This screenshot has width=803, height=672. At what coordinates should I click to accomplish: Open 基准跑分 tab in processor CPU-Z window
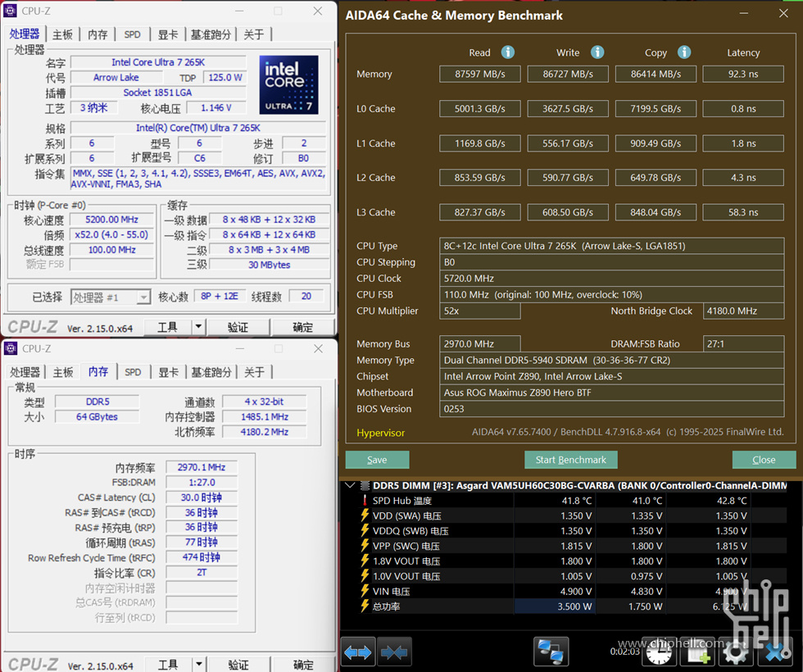click(211, 34)
